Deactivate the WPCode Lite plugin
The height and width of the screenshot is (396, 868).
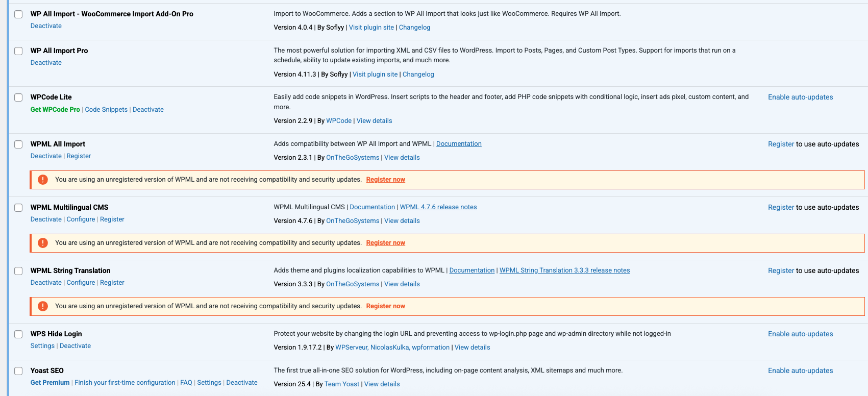(x=148, y=110)
